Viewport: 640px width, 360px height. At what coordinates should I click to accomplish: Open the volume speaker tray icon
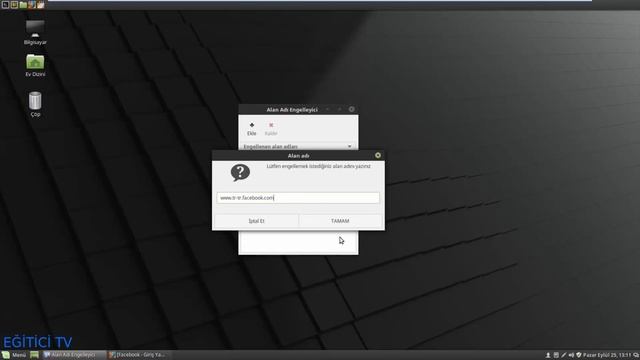coord(571,355)
